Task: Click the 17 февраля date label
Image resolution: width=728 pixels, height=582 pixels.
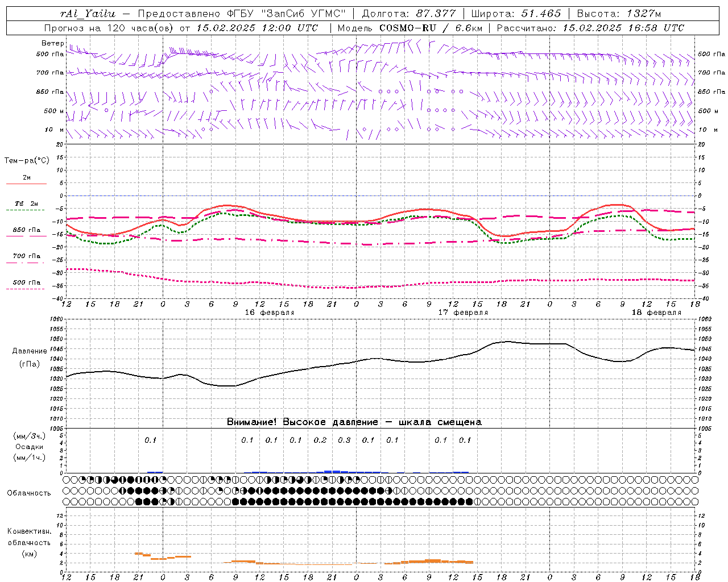Action: coord(463,313)
